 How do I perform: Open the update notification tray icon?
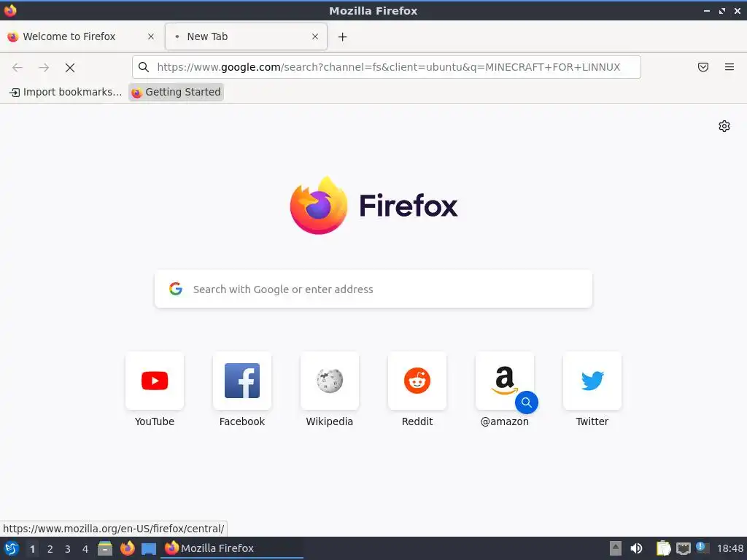point(701,548)
